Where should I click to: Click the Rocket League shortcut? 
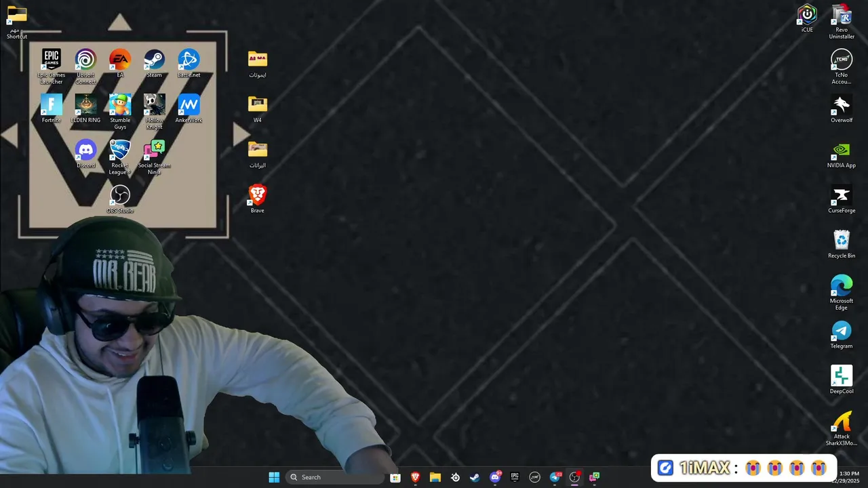coord(120,157)
